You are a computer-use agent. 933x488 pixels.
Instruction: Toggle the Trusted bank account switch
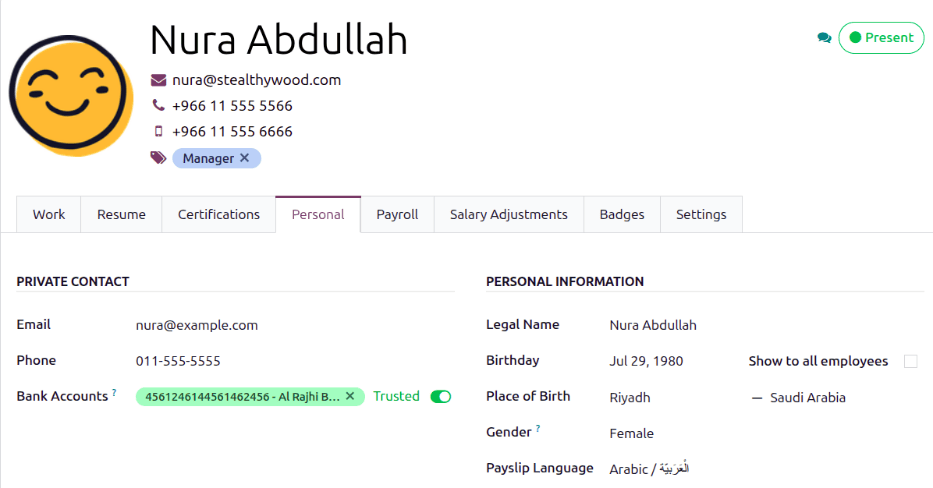coord(441,396)
